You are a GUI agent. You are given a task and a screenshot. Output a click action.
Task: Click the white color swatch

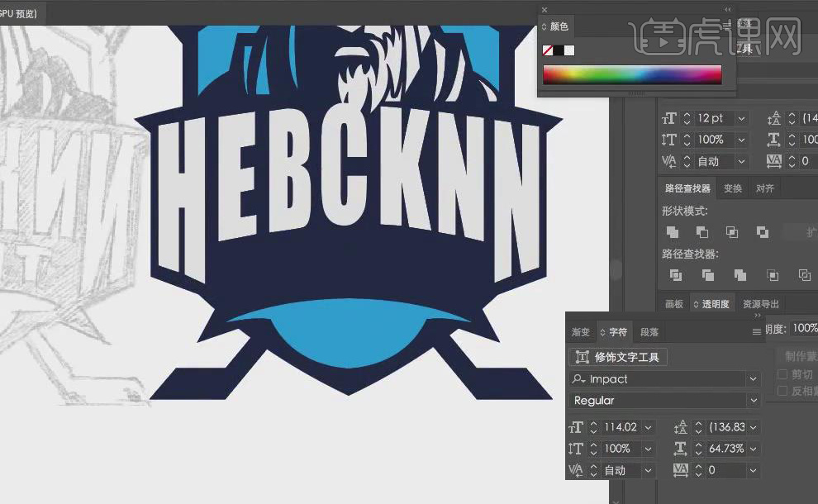569,50
